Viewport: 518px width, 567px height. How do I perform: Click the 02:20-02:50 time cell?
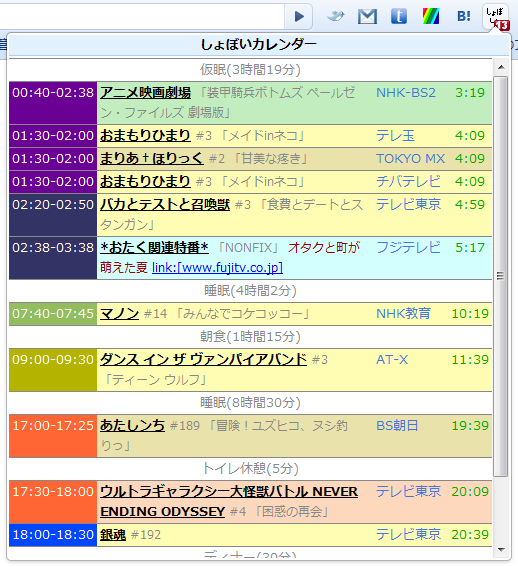click(53, 215)
